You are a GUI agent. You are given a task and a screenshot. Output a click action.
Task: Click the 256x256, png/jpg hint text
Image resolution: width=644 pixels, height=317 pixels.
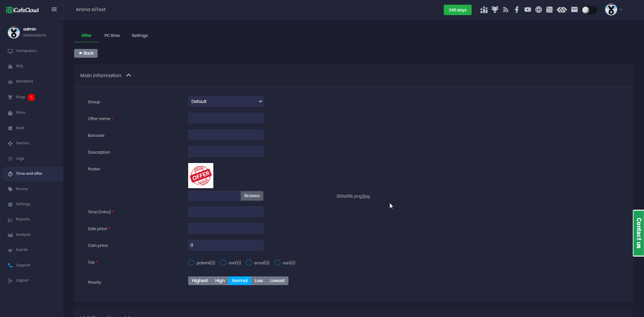(x=353, y=196)
